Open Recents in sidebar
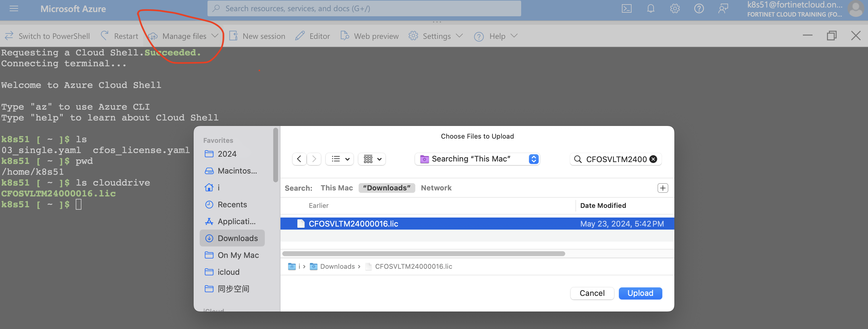The width and height of the screenshot is (868, 329). [x=233, y=204]
